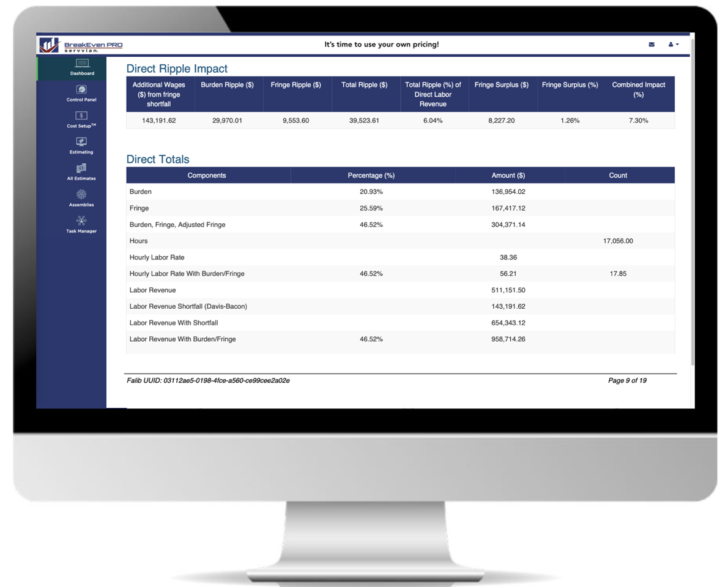Screen dimensions: 728x587
Task: Expand the user account dropdown
Action: (673, 45)
